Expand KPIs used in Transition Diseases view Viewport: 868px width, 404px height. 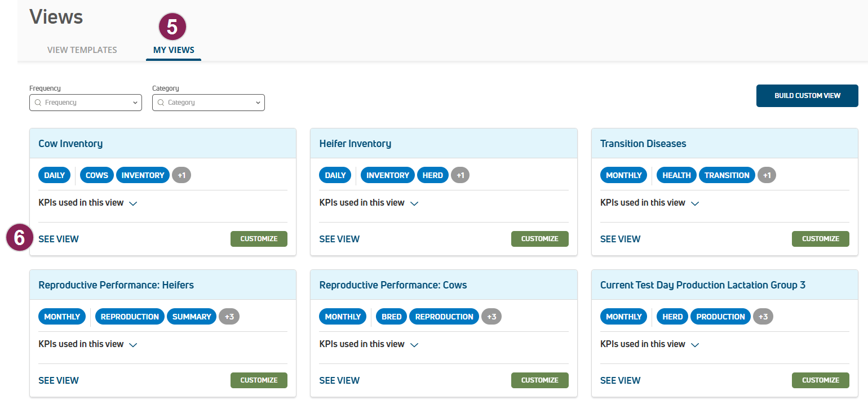(695, 203)
